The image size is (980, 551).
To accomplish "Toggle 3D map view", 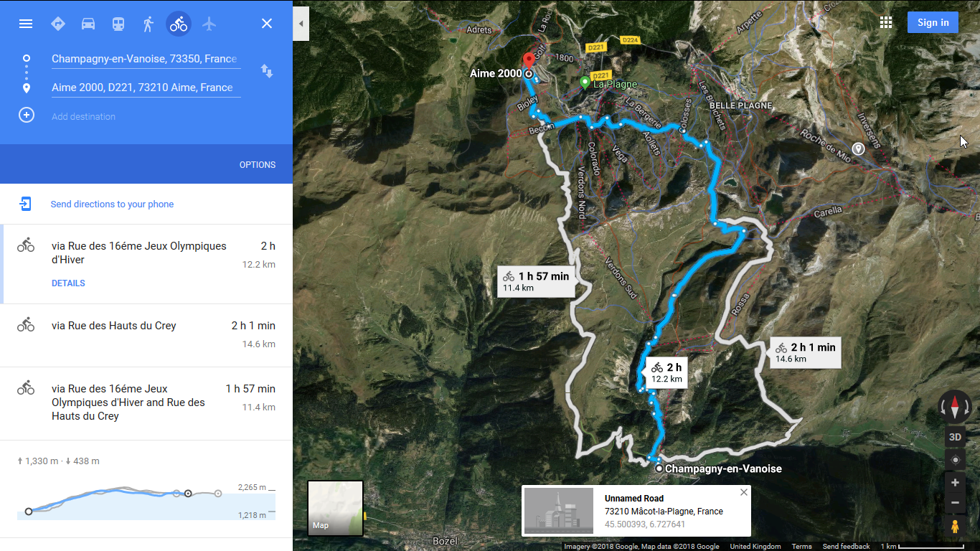I will 955,437.
